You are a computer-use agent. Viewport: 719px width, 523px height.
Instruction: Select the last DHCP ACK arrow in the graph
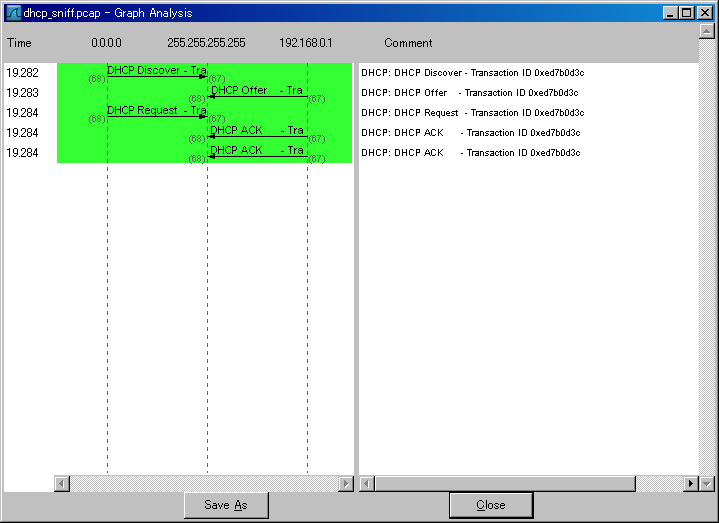point(257,156)
